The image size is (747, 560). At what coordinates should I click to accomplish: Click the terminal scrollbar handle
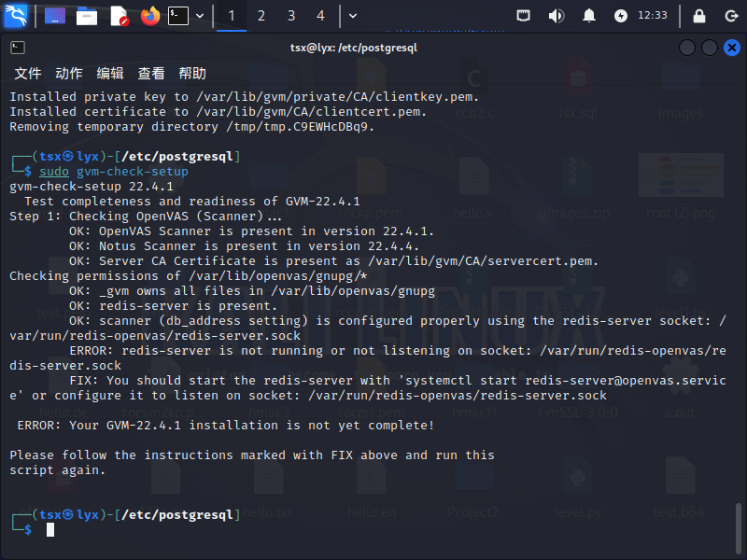739,528
